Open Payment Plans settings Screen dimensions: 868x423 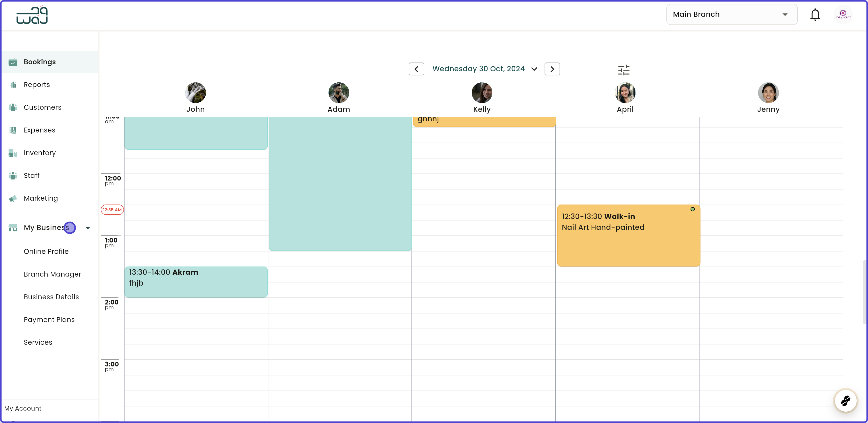point(49,320)
